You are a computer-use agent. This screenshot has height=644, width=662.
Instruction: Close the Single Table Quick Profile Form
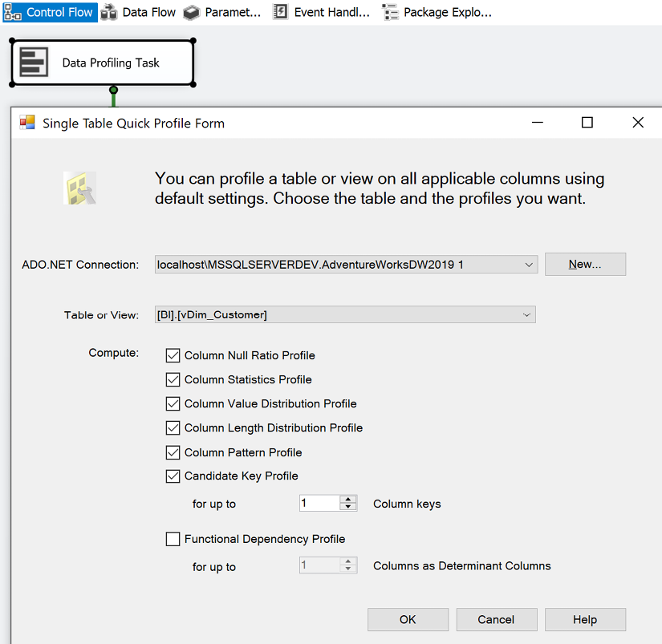click(x=638, y=123)
